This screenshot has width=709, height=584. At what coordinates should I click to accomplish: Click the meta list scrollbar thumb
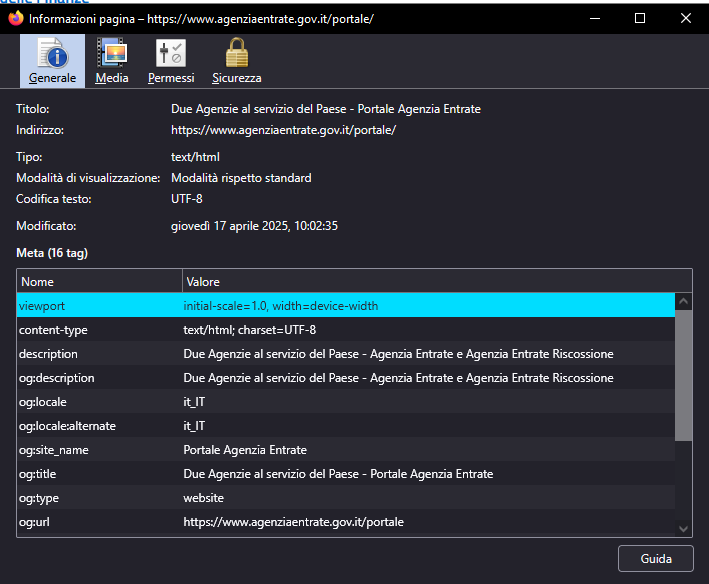pyautogui.click(x=683, y=375)
